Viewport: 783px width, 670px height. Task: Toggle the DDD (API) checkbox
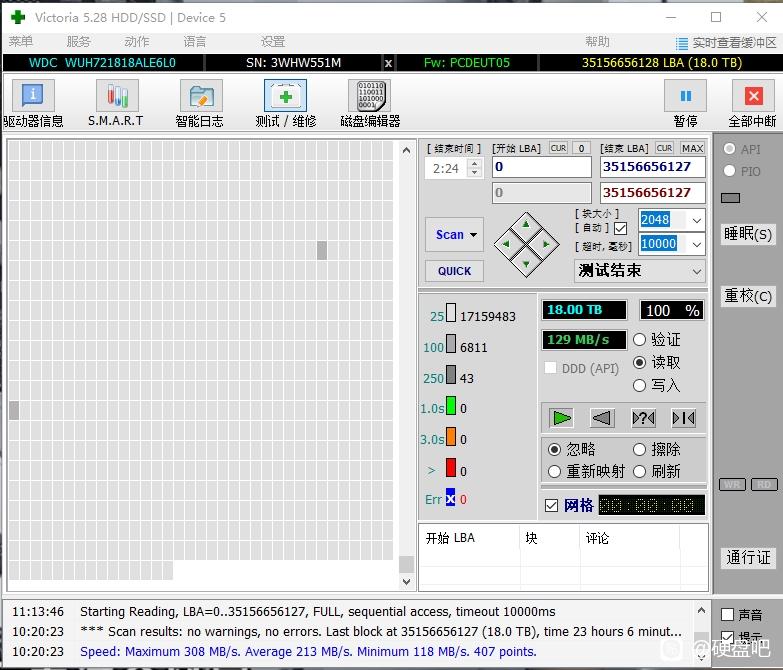coord(551,368)
